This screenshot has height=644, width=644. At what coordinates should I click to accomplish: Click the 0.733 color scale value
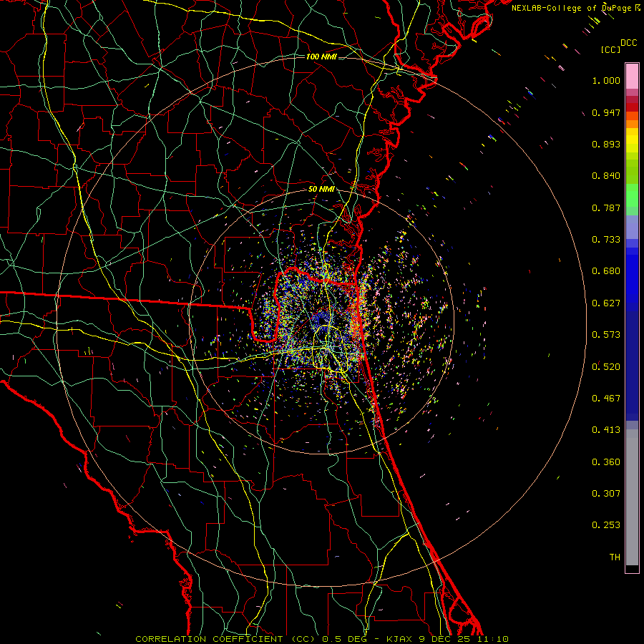[606, 240]
